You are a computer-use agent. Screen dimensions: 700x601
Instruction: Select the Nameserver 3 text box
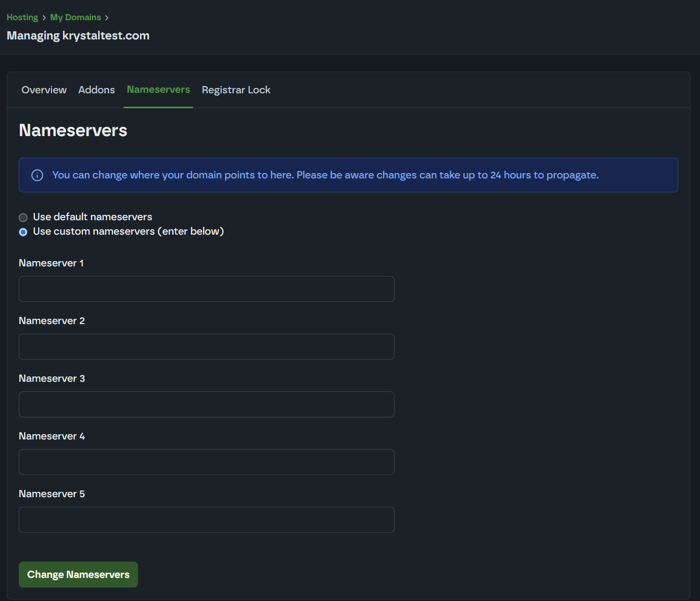[206, 404]
